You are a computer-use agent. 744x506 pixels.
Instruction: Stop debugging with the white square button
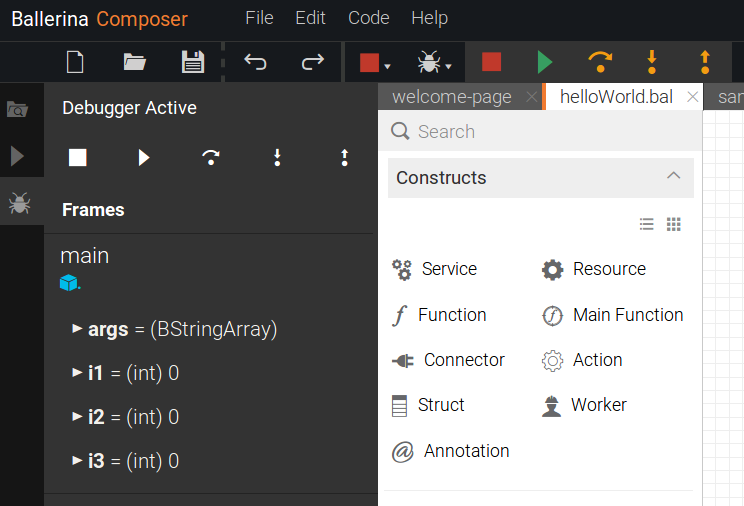click(x=78, y=158)
